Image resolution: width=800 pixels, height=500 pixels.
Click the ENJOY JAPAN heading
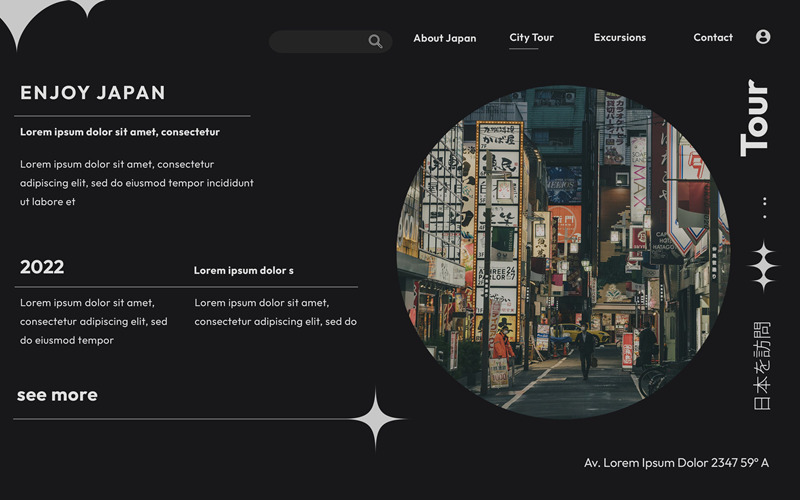pos(93,93)
